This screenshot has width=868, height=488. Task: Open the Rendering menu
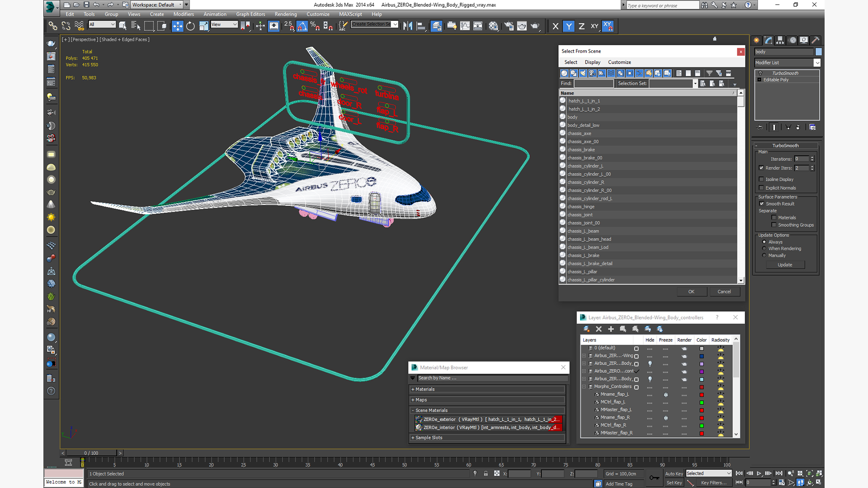tap(286, 14)
